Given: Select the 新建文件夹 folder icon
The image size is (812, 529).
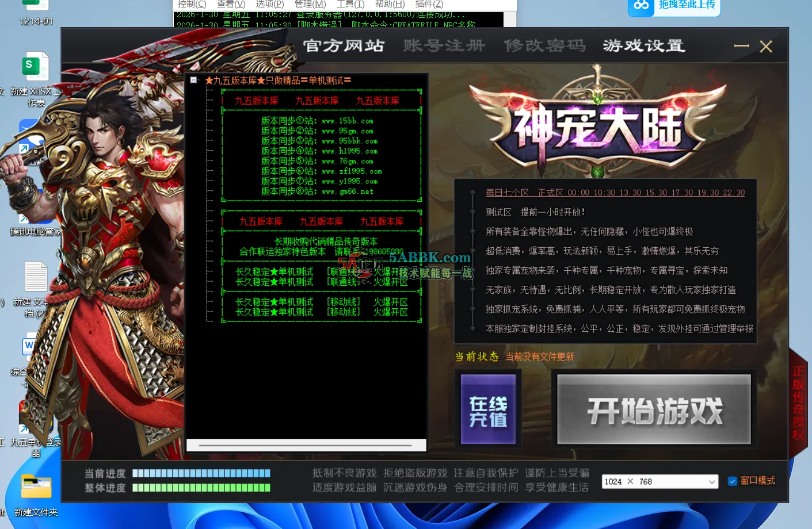Looking at the screenshot, I should point(36,488).
